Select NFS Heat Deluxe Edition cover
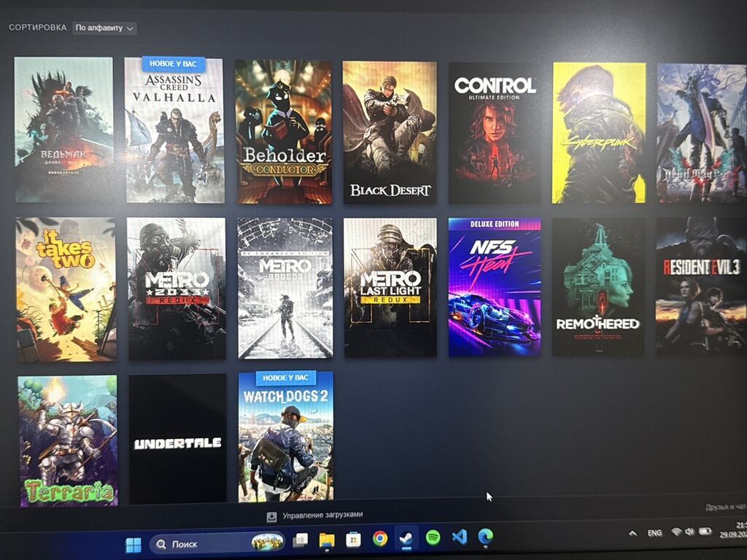The height and width of the screenshot is (560, 747). (495, 287)
